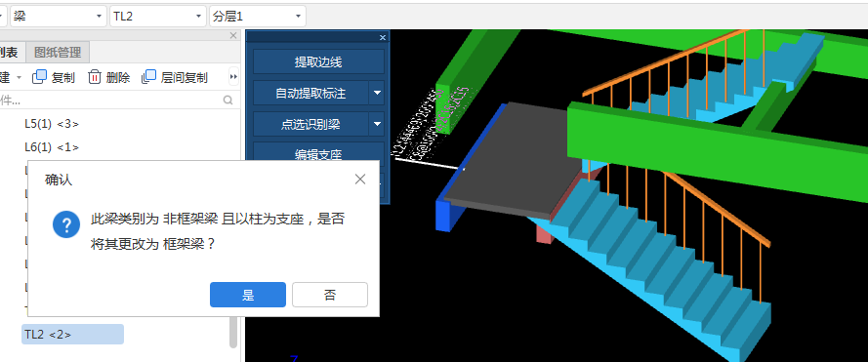Click the blue question mark dialog icon
The height and width of the screenshot is (362, 868).
pyautogui.click(x=66, y=224)
